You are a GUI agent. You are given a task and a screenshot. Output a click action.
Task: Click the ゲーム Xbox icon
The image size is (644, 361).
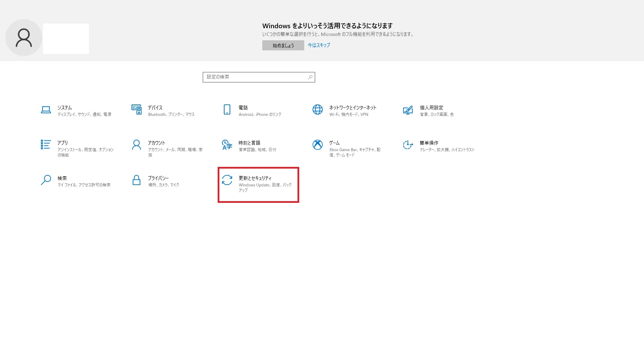coord(318,145)
